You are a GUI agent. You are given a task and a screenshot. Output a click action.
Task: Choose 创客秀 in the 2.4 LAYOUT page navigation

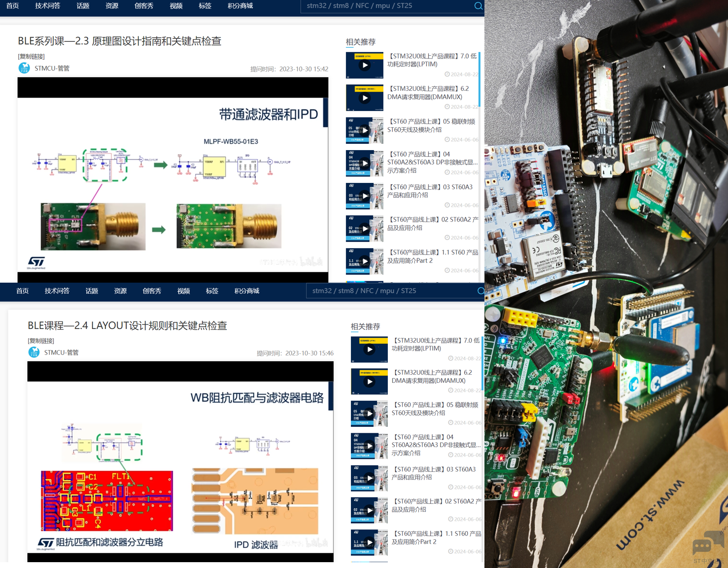152,291
